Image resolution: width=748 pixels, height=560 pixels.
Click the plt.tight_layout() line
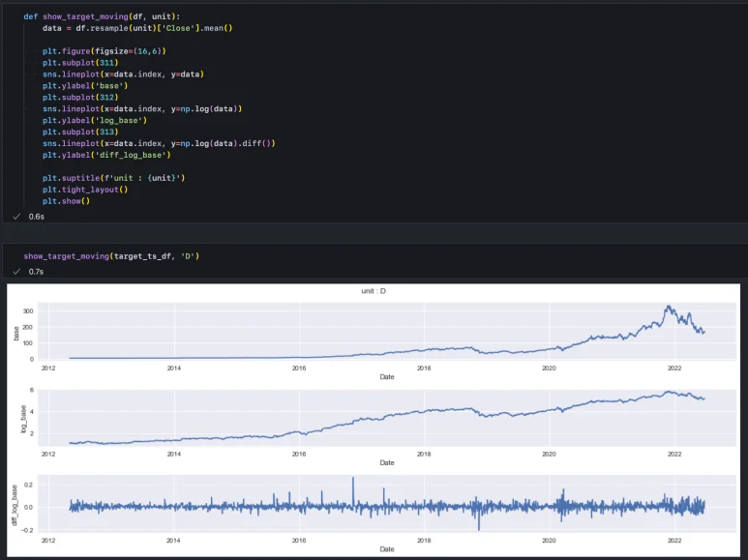click(85, 190)
